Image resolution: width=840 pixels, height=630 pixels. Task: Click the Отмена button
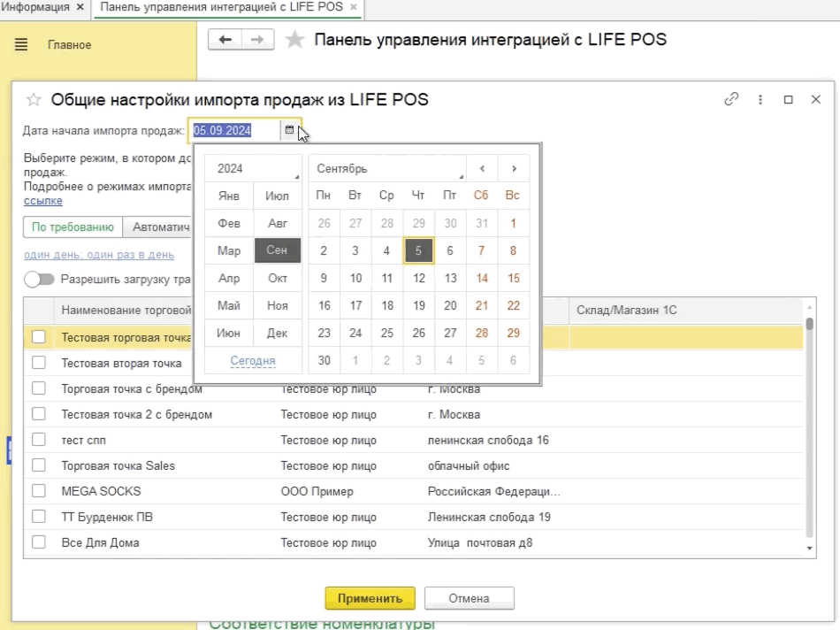[x=469, y=598]
